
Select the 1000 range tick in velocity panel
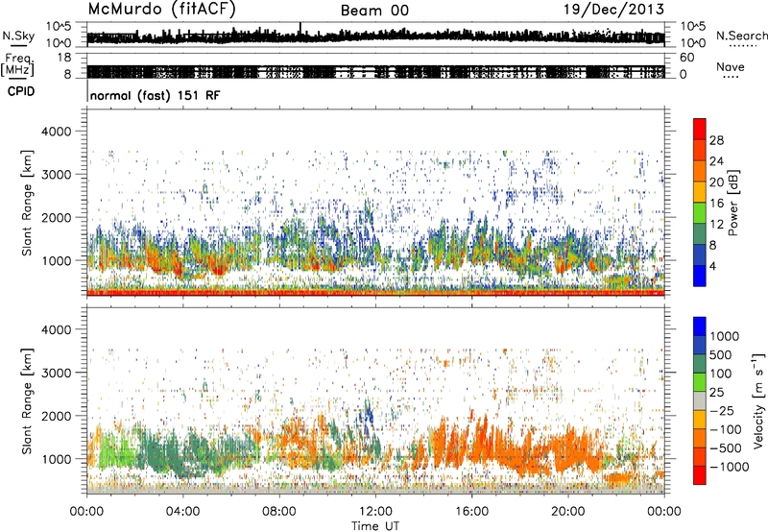(x=57, y=459)
